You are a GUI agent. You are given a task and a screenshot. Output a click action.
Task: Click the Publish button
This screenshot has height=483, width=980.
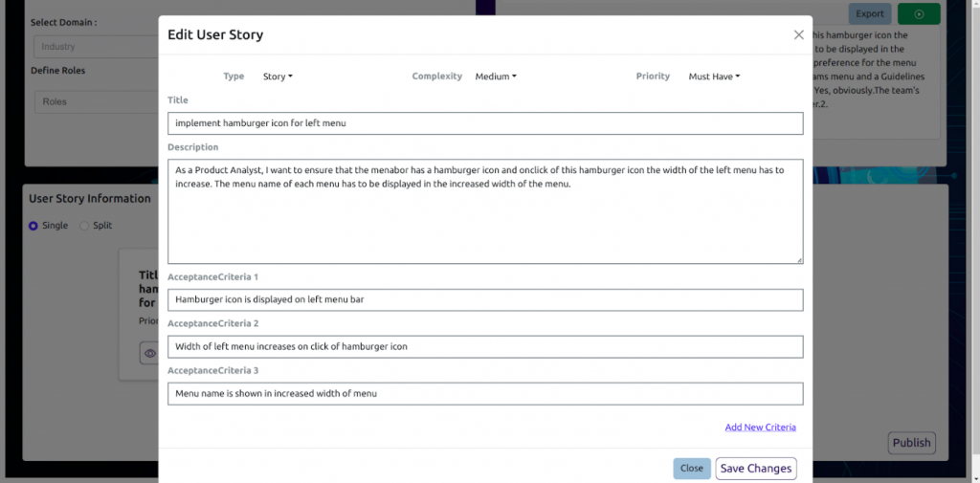911,443
